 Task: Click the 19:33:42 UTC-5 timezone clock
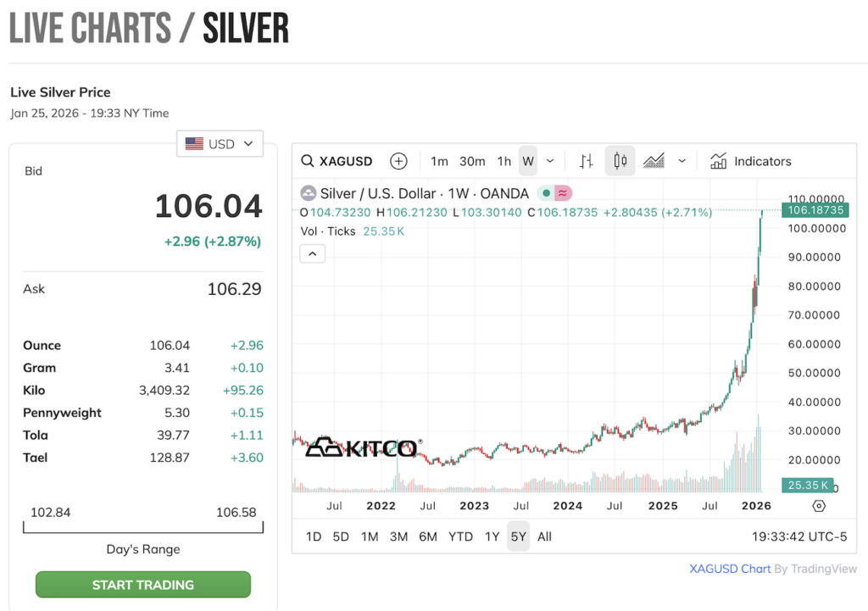point(799,536)
